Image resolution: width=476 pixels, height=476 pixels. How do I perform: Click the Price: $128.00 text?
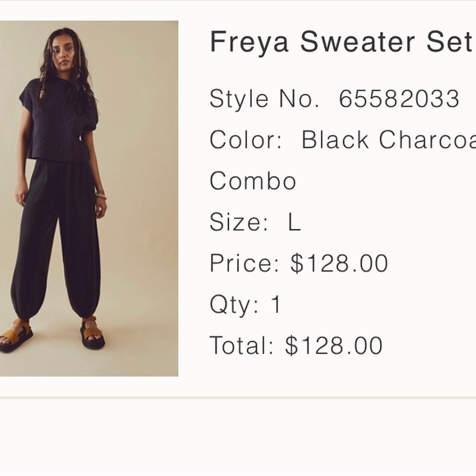click(299, 263)
